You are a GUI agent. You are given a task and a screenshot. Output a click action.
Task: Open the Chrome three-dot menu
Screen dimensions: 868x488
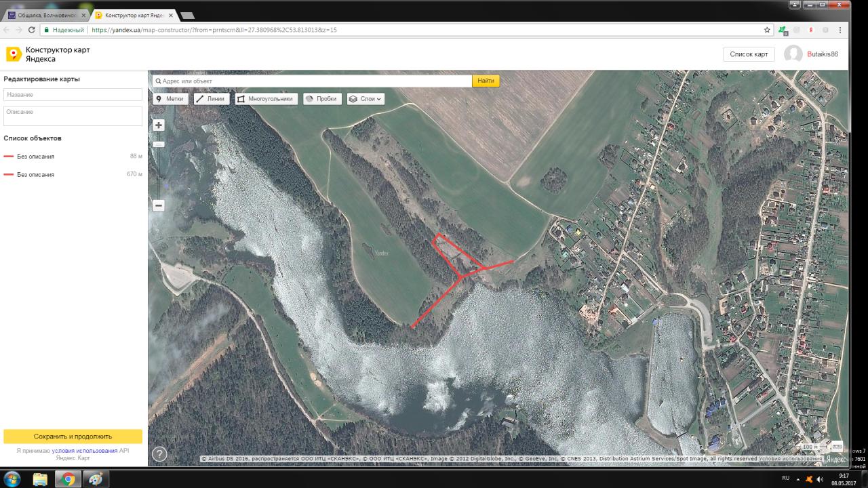840,30
